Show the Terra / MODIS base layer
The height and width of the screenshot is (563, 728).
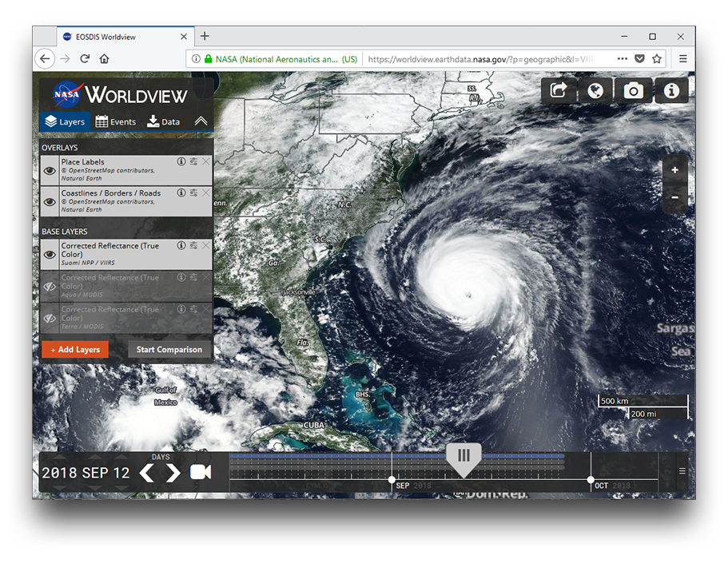[50, 318]
